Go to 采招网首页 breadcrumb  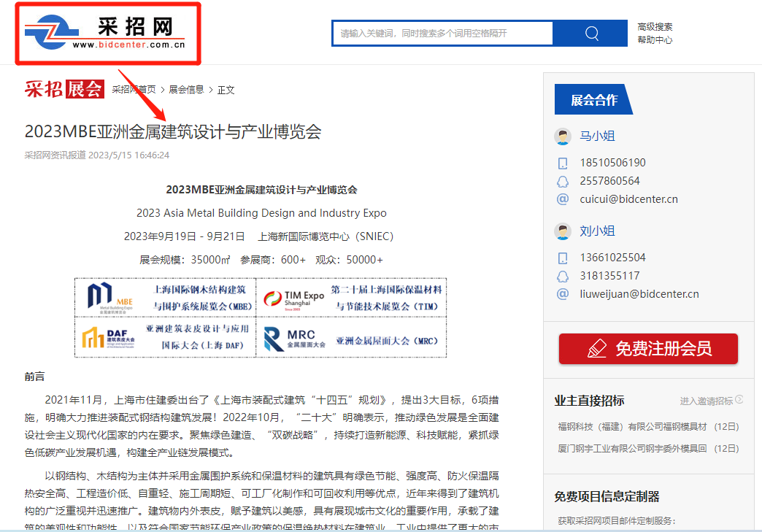[134, 89]
